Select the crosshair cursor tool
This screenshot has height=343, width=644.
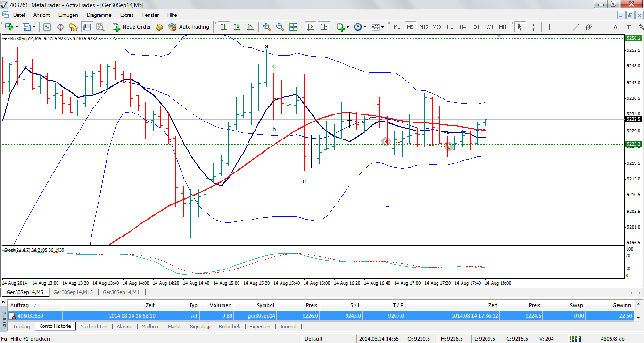click(533, 27)
